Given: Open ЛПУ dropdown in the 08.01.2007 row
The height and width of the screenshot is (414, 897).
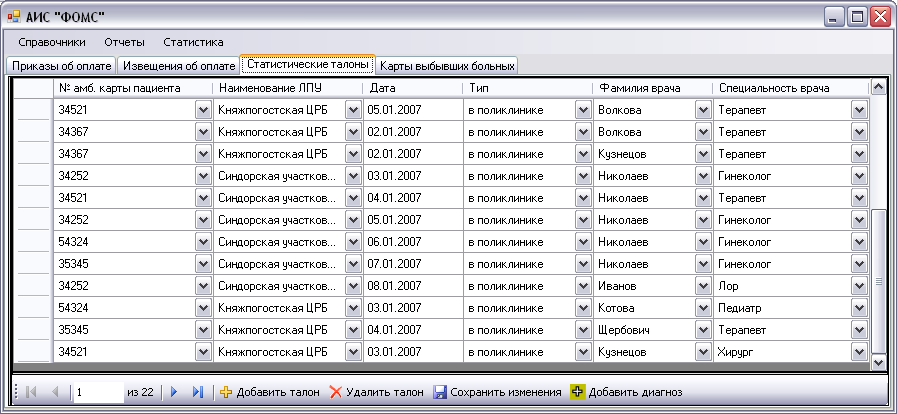Looking at the screenshot, I should pos(353,286).
